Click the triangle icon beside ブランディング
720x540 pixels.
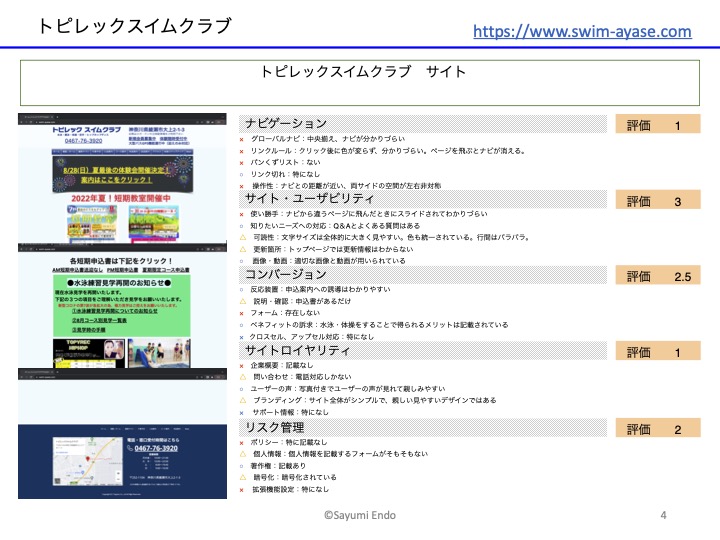(242, 400)
